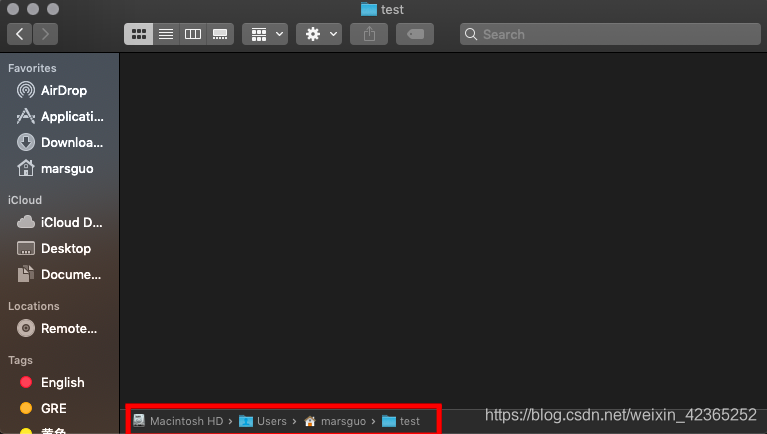Screen dimensions: 767x434
Task: Minimize the Finder window
Action: [x=33, y=9]
